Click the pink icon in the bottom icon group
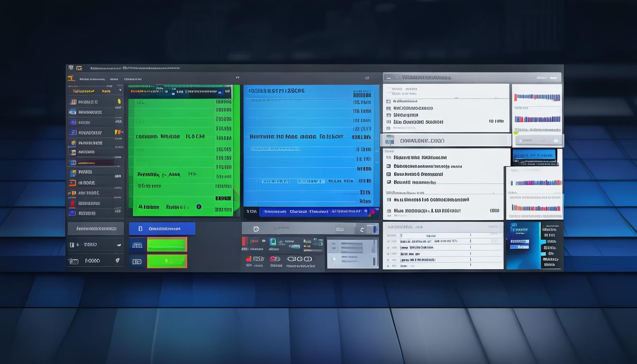Viewport: 637px width, 364px height. tap(273, 259)
